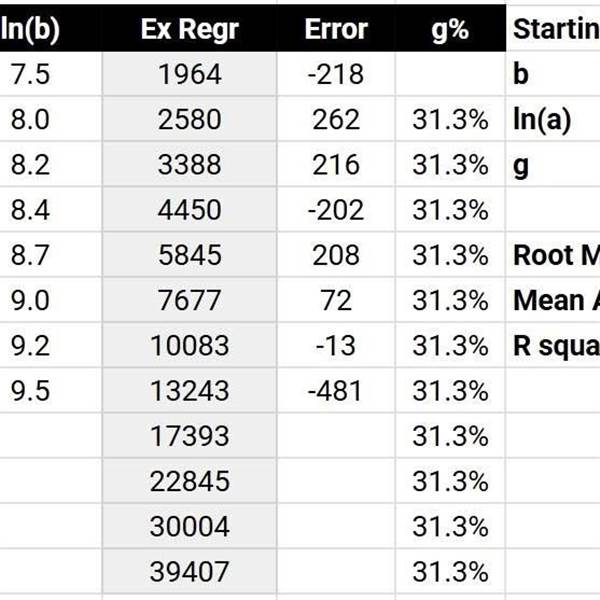The height and width of the screenshot is (600, 600).
Task: Select the Error column header cell
Action: click(336, 28)
